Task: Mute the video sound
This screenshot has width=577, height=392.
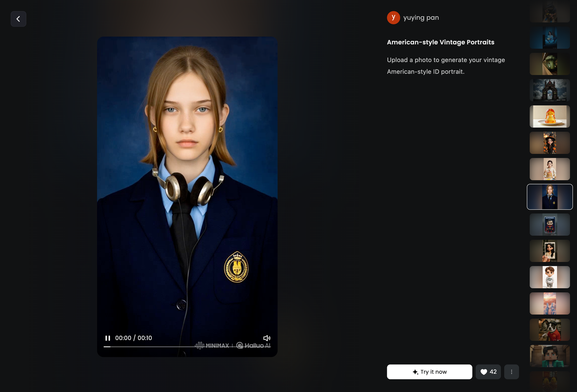Action: (267, 338)
